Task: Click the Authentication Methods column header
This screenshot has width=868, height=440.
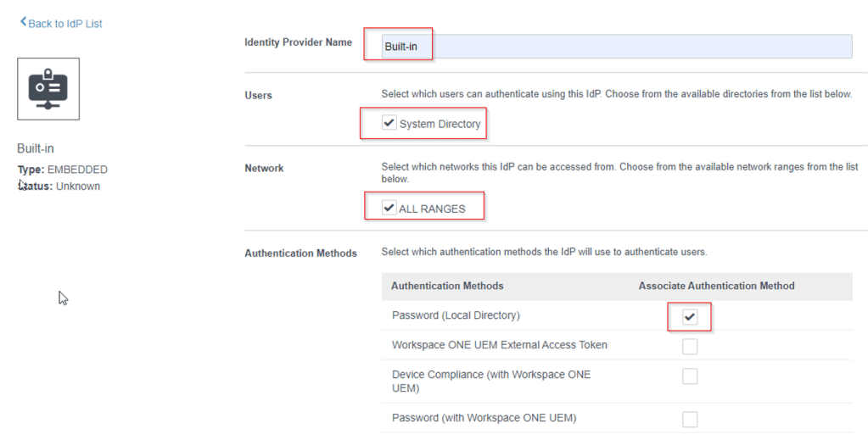Action: tap(447, 287)
